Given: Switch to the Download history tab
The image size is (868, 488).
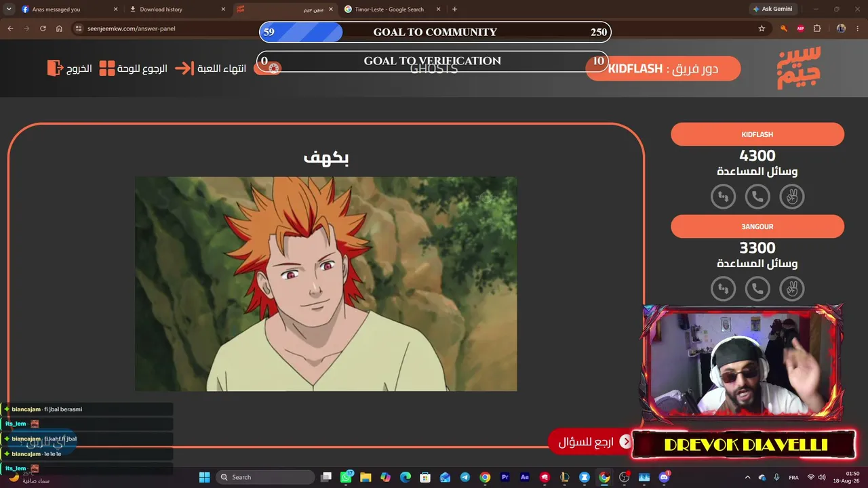Looking at the screenshot, I should click(176, 9).
